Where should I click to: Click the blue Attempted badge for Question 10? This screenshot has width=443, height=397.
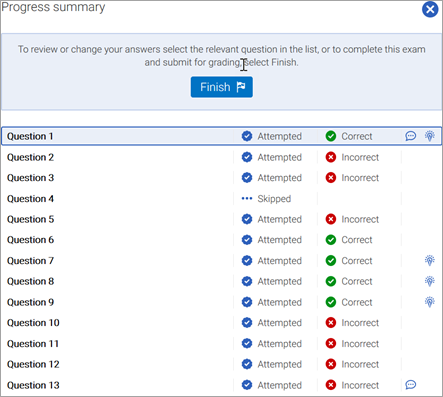(247, 323)
